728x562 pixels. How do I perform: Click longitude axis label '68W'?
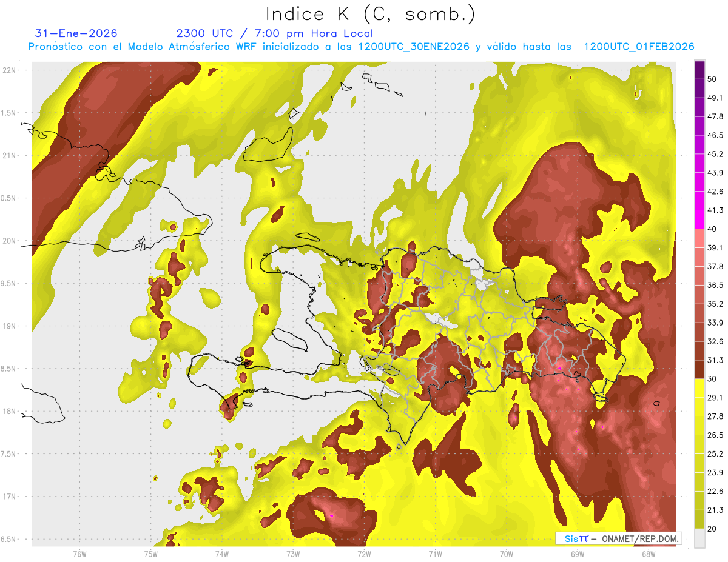coord(648,554)
